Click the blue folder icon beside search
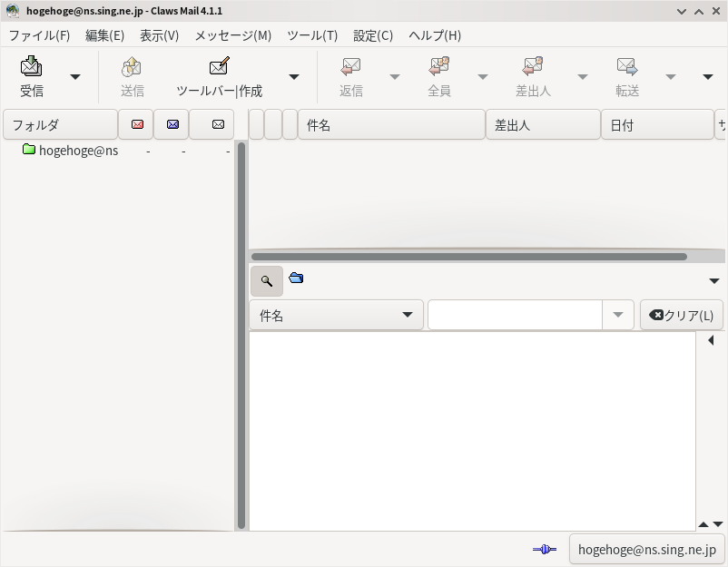Viewport: 728px width, 567px height. [x=296, y=278]
